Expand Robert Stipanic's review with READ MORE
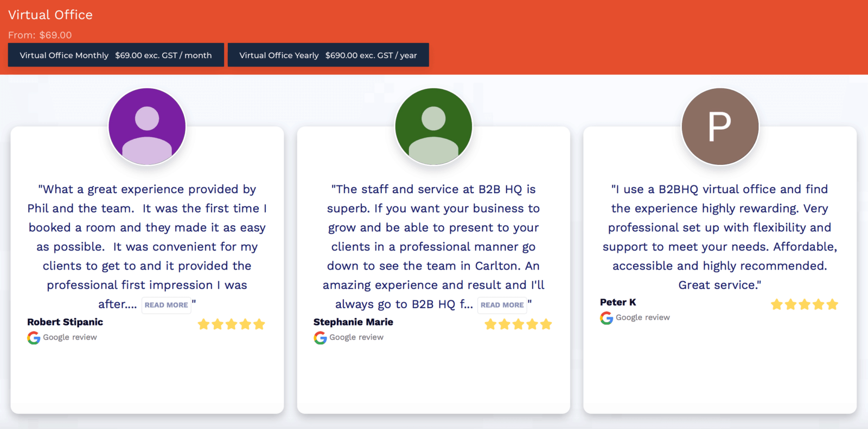The width and height of the screenshot is (868, 429). coord(166,305)
